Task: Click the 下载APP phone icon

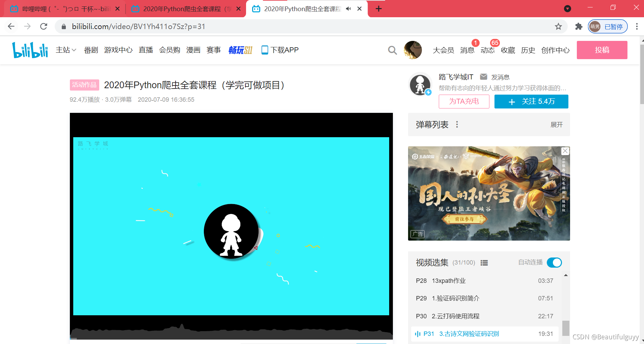Action: pyautogui.click(x=265, y=50)
